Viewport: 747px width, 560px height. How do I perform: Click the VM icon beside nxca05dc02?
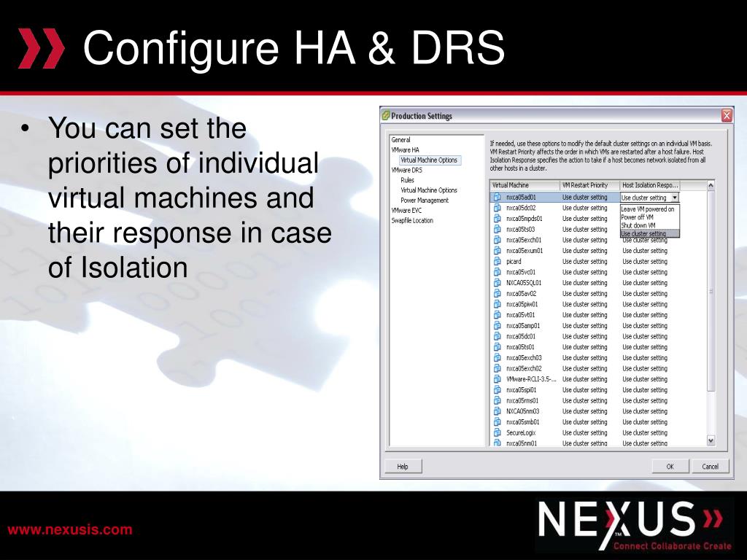pyautogui.click(x=498, y=208)
